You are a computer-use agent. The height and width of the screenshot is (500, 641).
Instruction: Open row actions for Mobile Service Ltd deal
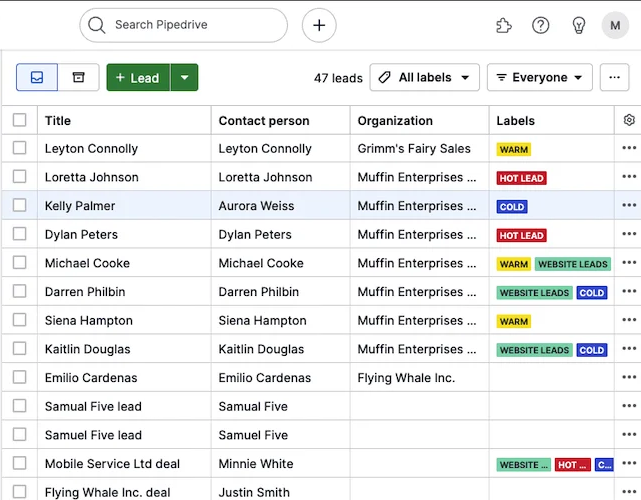(629, 463)
